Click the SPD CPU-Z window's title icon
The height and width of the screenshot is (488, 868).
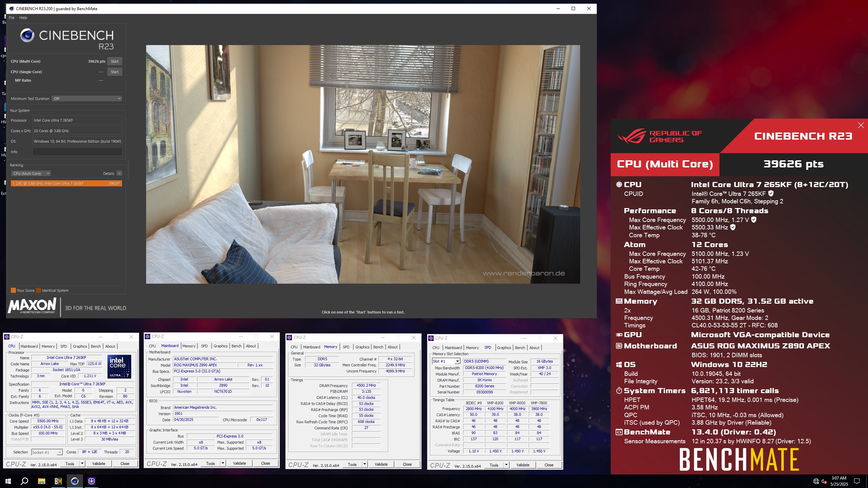tap(431, 338)
